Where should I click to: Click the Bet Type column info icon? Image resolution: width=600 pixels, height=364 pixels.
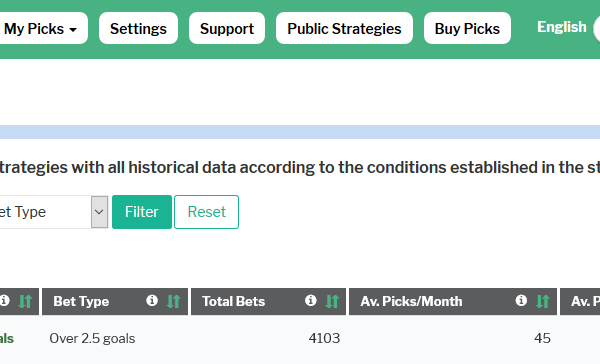(x=152, y=301)
